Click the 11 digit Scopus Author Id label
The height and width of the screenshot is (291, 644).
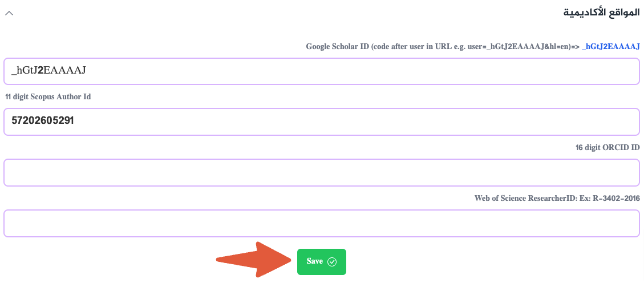tap(48, 97)
